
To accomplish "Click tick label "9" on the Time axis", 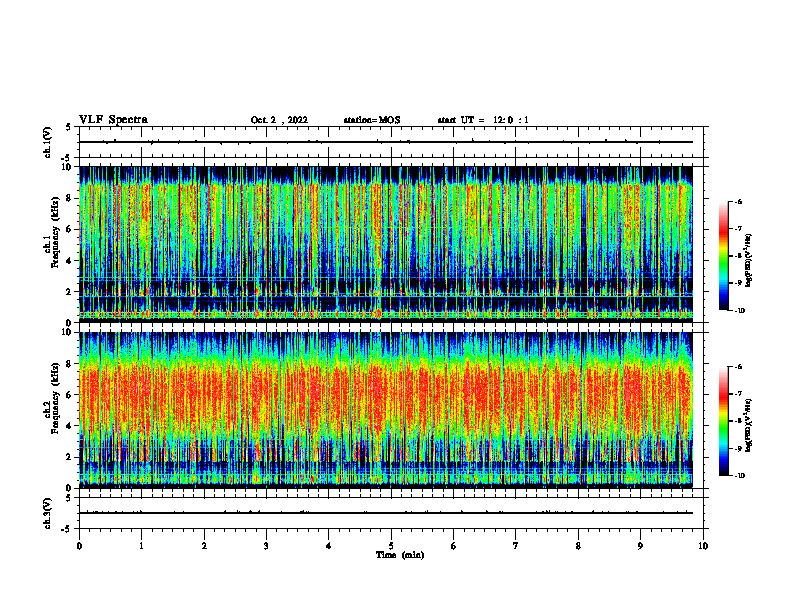I will click(x=640, y=546).
